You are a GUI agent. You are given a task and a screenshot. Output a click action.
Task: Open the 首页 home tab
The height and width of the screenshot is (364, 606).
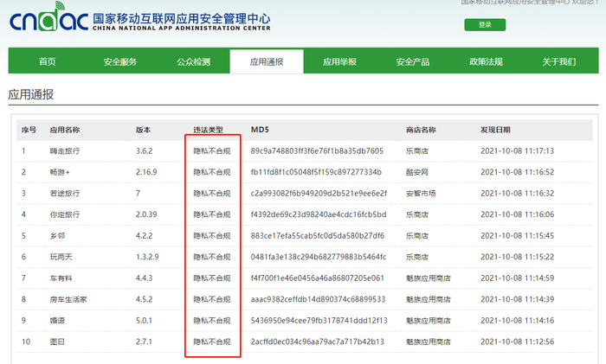(x=47, y=61)
